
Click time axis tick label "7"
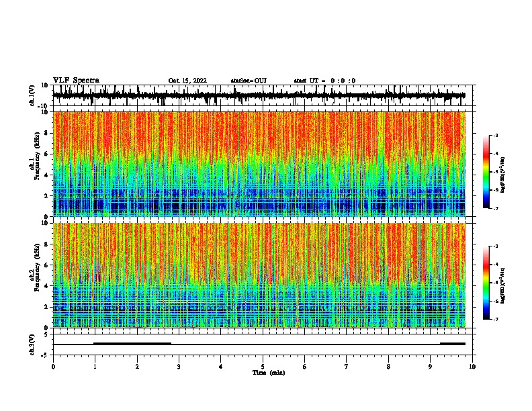click(x=347, y=367)
